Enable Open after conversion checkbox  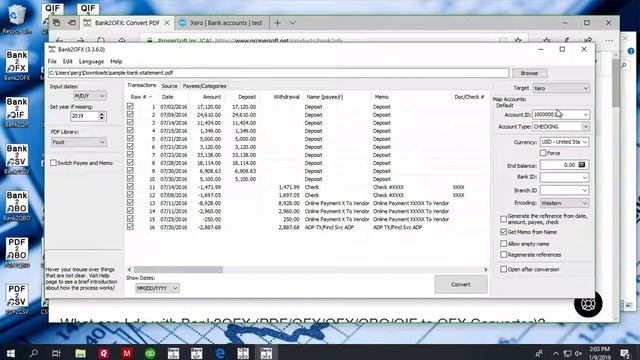point(504,269)
